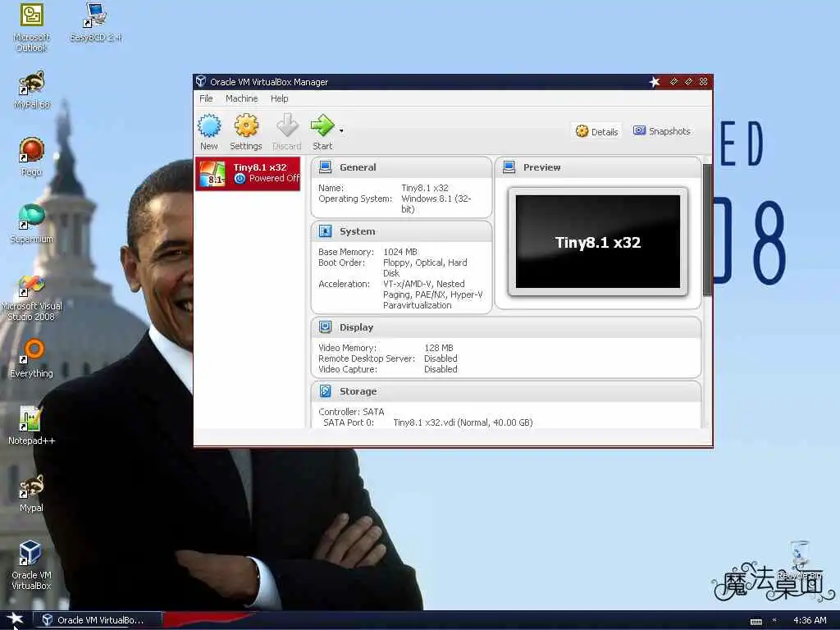840x630 pixels.
Task: Open EasyBCD 2.4 desktop shortcut
Action: coord(95,22)
